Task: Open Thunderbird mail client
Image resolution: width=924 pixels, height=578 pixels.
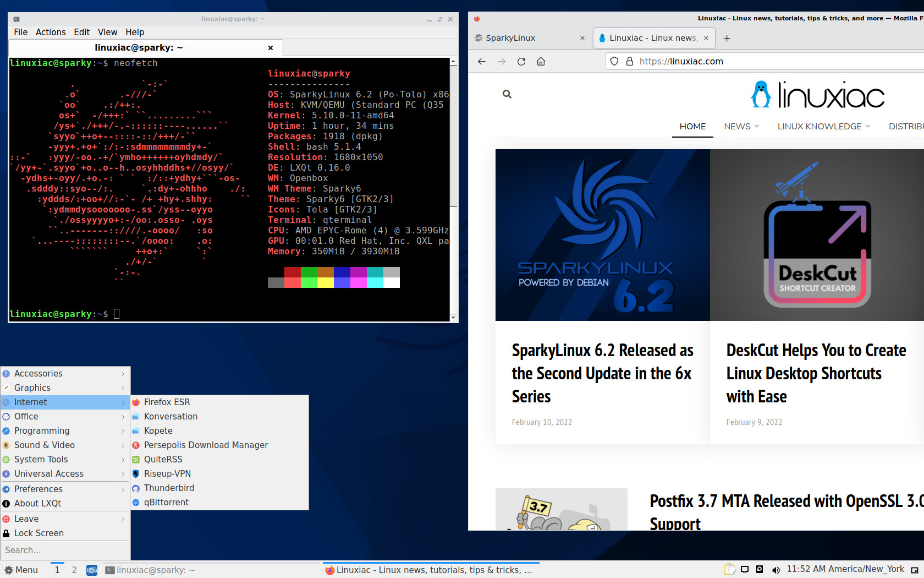Action: coord(219,488)
